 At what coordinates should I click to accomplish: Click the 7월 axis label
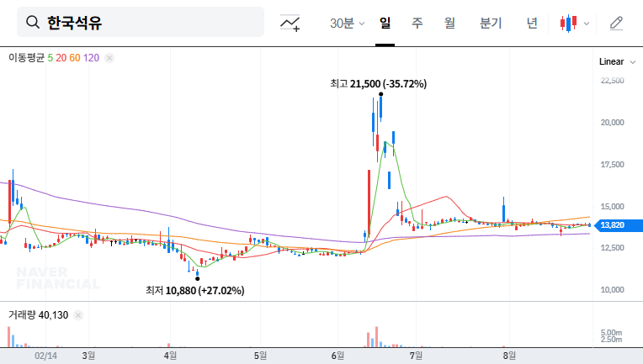(x=416, y=356)
